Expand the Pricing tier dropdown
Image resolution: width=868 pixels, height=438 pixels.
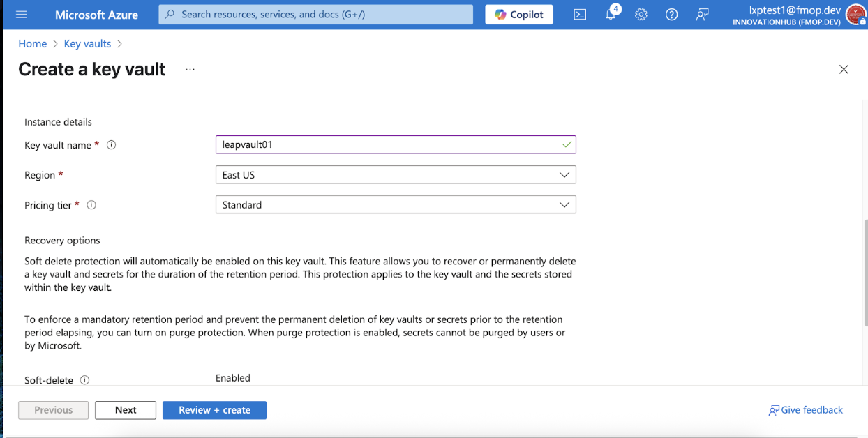coord(396,205)
